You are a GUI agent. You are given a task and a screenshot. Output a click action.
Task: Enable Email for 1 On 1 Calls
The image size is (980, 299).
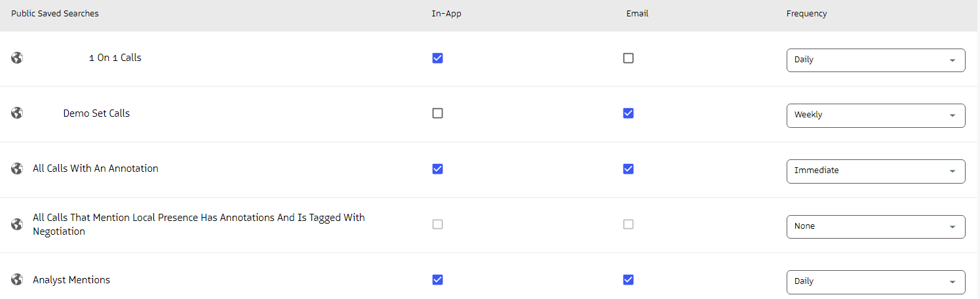click(x=628, y=58)
